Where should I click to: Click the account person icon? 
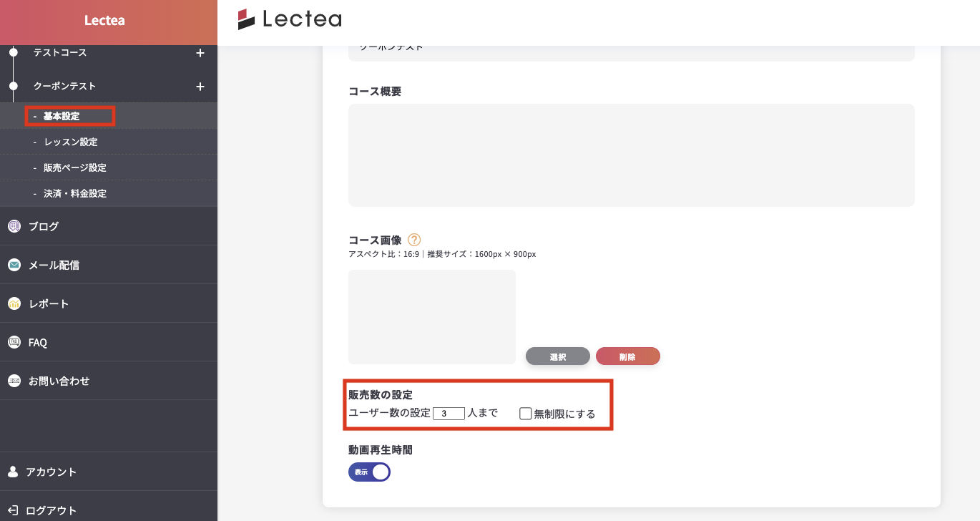pyautogui.click(x=13, y=472)
